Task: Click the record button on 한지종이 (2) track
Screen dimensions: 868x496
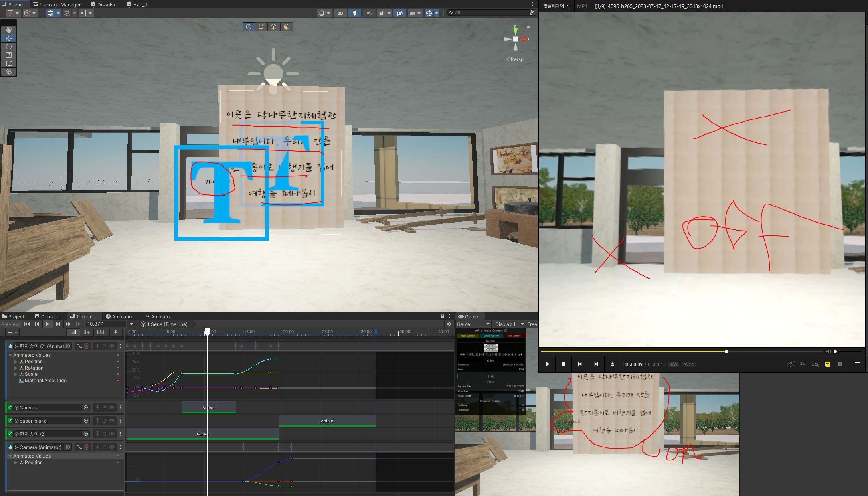Action: [x=87, y=346]
